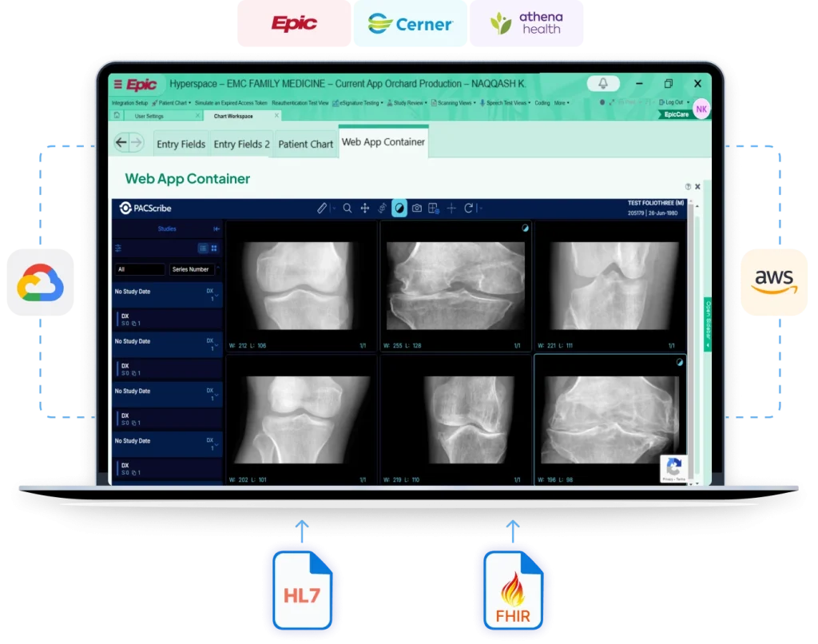
Task: Click the All filter field
Action: (x=139, y=269)
